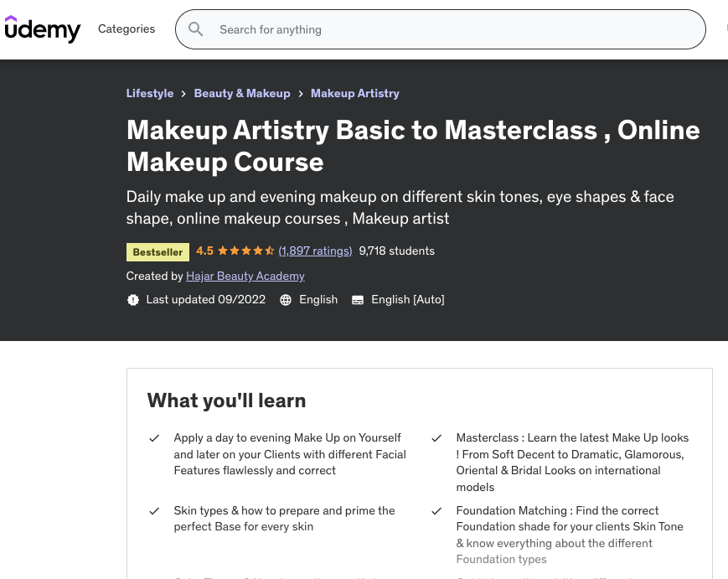The height and width of the screenshot is (579, 728).
Task: Select Makeup Artistry breadcrumb link
Action: [355, 94]
